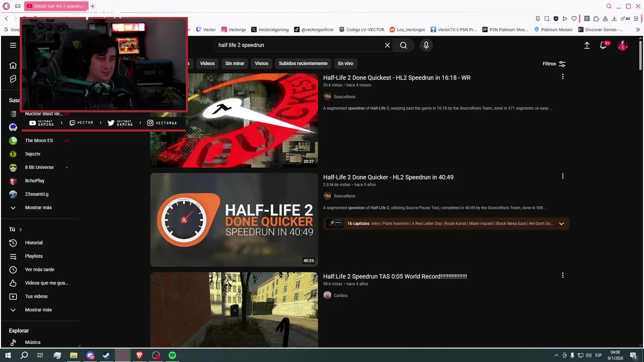Open Spotify from the taskbar
This screenshot has width=644, height=362.
[173, 355]
